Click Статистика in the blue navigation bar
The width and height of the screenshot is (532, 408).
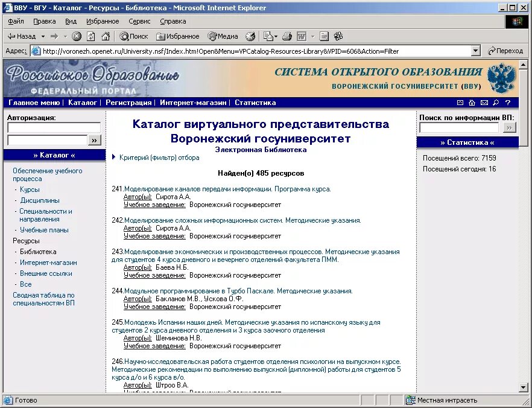click(255, 103)
